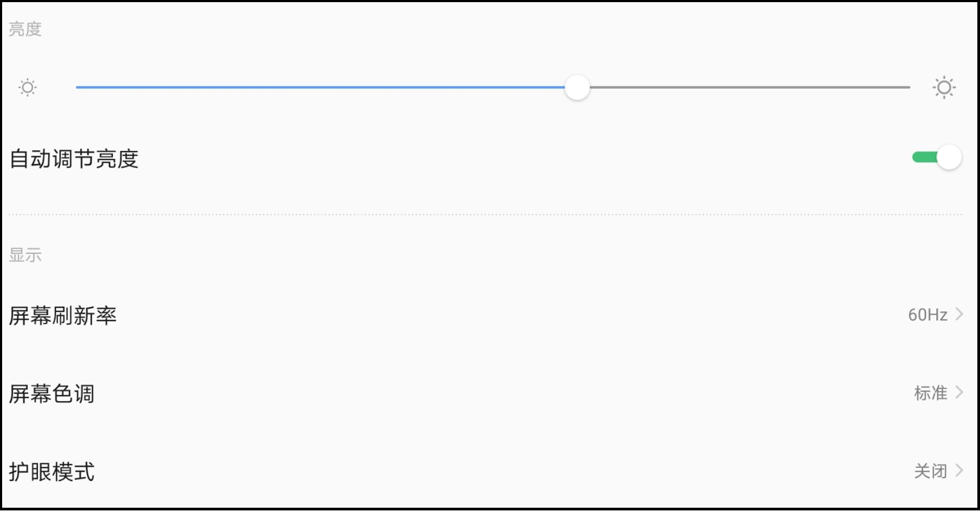Click the 标准 screen tone value
The image size is (980, 512).
click(x=930, y=393)
